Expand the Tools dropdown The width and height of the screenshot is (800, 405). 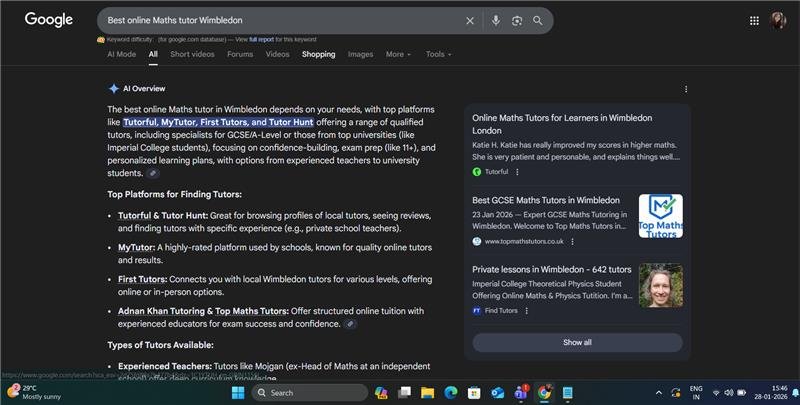point(438,54)
